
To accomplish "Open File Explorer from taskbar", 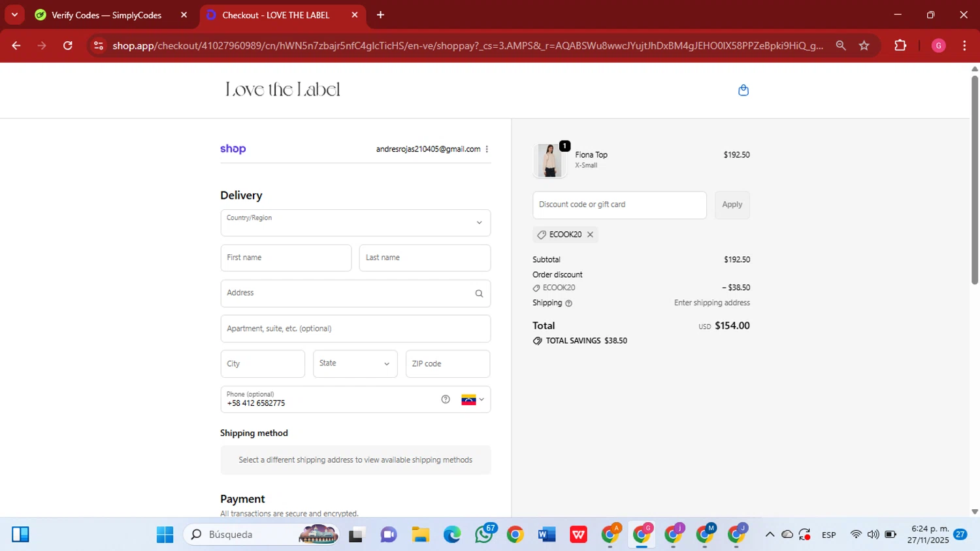I will point(420,535).
